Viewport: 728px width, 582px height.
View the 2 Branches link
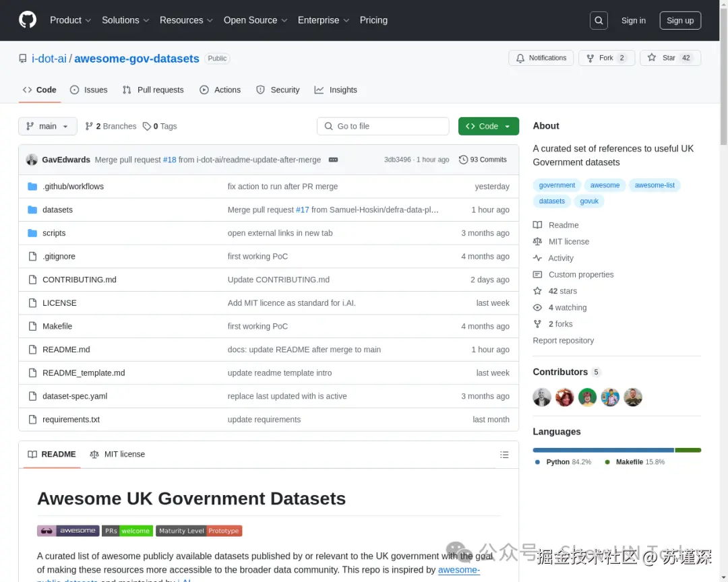coord(111,126)
